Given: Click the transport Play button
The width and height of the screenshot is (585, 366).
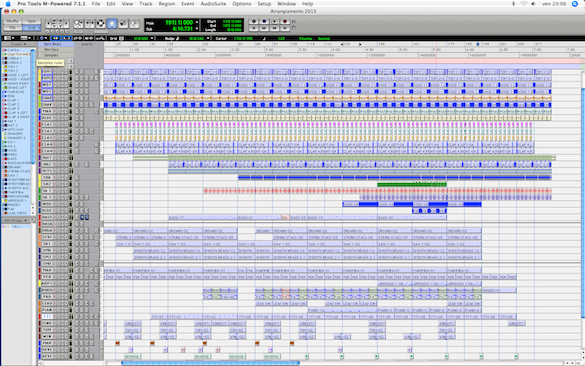Looking at the screenshot, I should tap(274, 22).
